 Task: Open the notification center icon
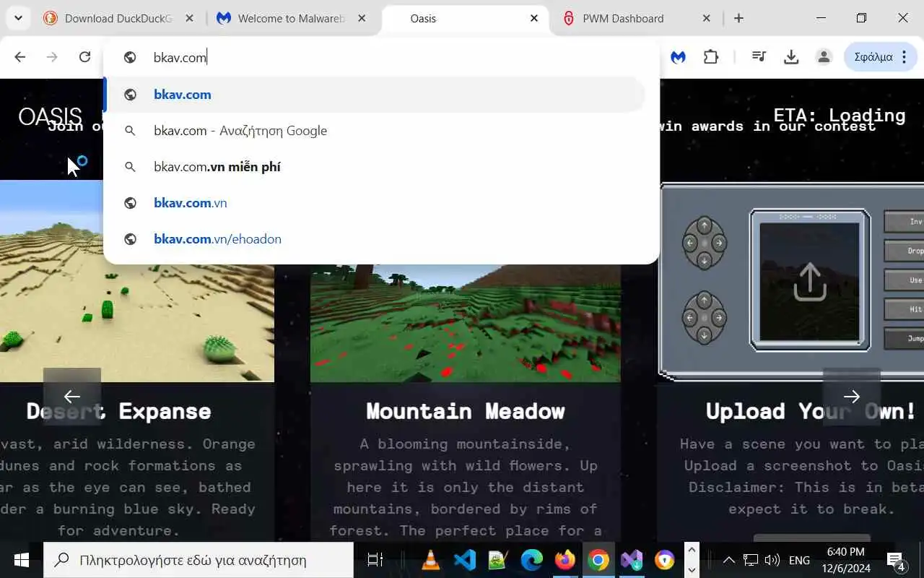pos(896,560)
